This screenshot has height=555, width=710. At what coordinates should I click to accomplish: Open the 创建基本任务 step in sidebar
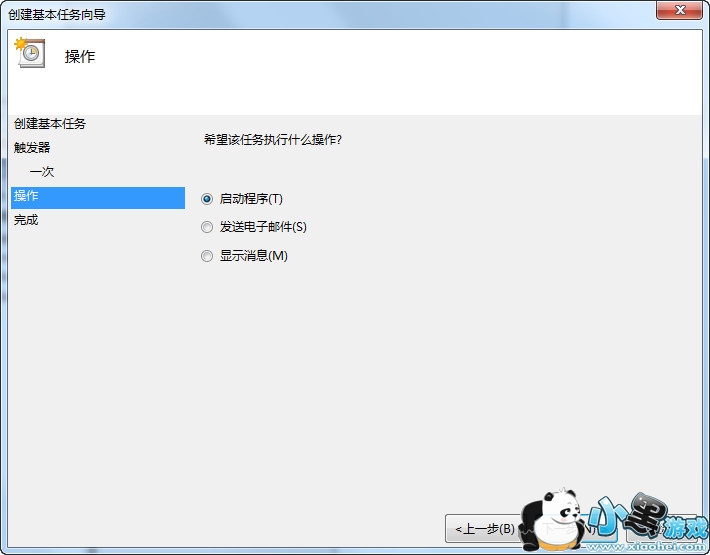pyautogui.click(x=50, y=124)
